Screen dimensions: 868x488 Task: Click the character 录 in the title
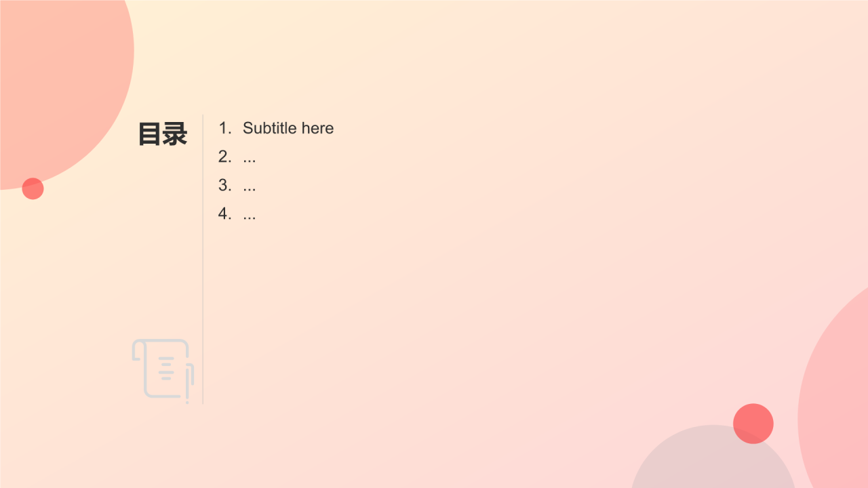pyautogui.click(x=176, y=134)
